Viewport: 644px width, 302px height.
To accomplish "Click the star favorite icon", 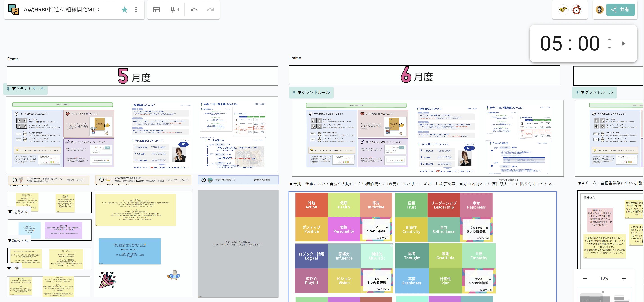I will [x=124, y=10].
